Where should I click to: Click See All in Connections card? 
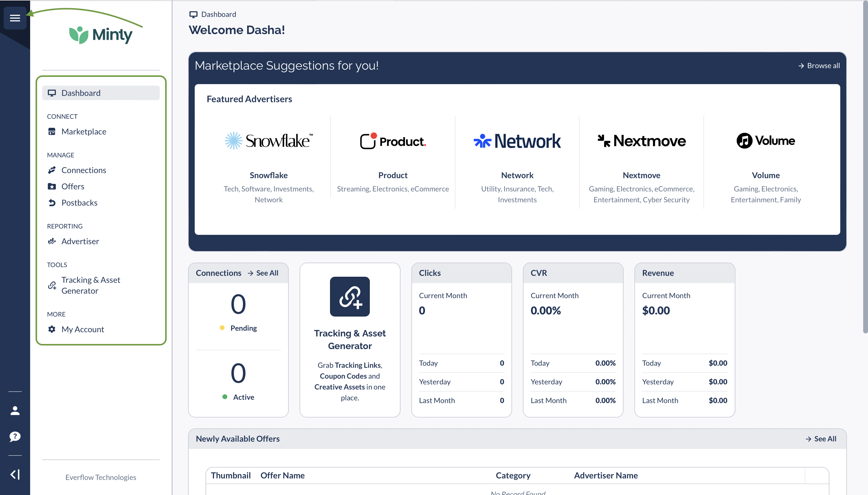coord(263,273)
